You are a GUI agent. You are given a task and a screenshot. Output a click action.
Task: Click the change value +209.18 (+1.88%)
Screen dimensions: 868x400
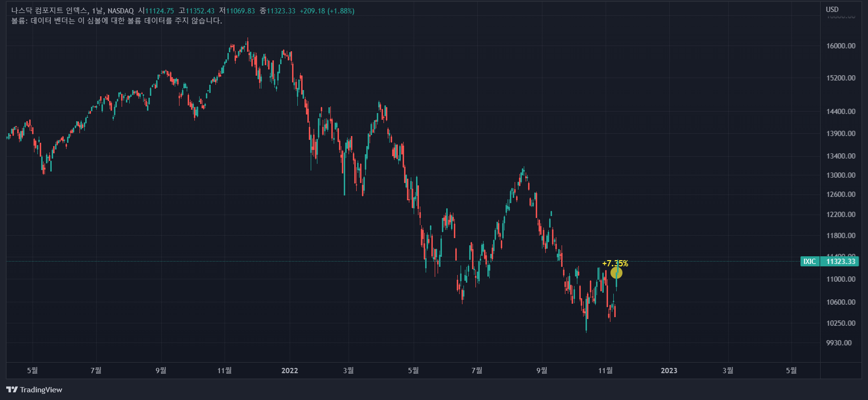click(x=327, y=11)
